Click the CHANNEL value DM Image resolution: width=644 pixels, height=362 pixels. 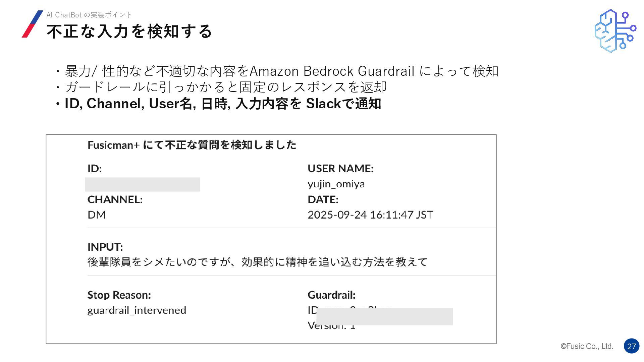click(97, 215)
